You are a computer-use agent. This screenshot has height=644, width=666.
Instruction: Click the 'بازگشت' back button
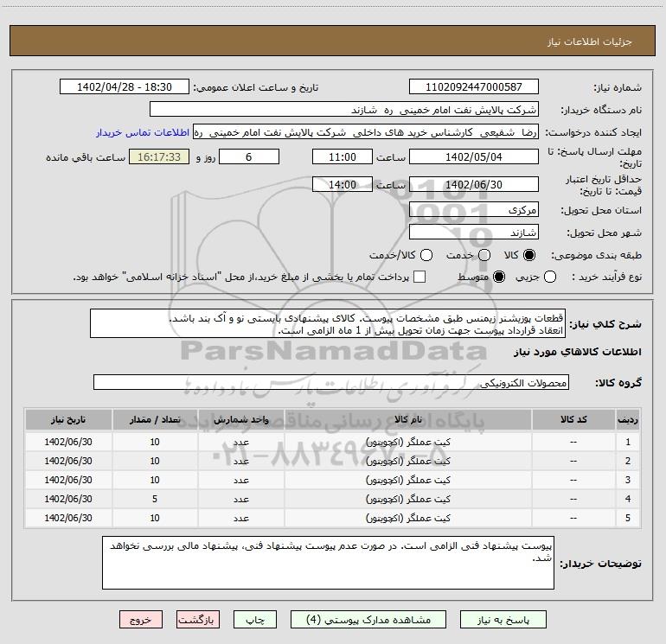[198, 620]
